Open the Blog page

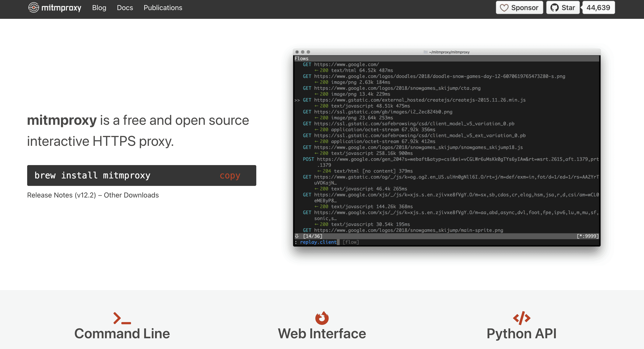pyautogui.click(x=99, y=7)
